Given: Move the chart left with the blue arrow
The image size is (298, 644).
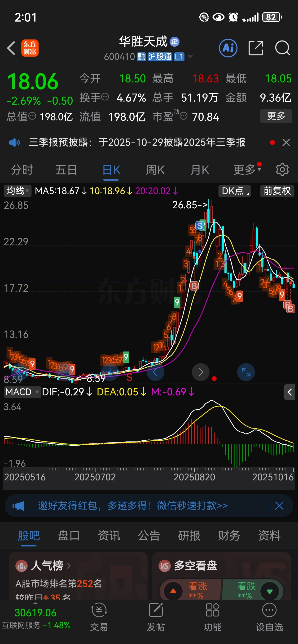Looking at the screenshot, I should coord(155,372).
